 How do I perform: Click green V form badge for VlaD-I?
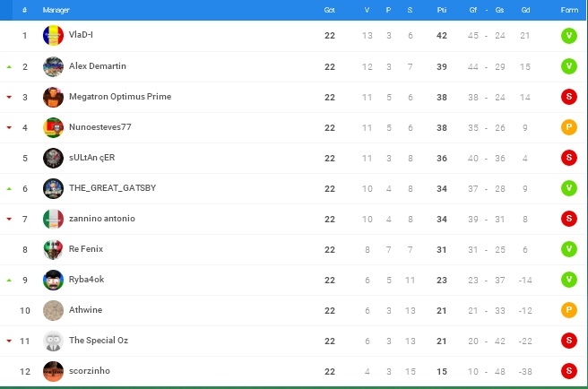point(568,36)
